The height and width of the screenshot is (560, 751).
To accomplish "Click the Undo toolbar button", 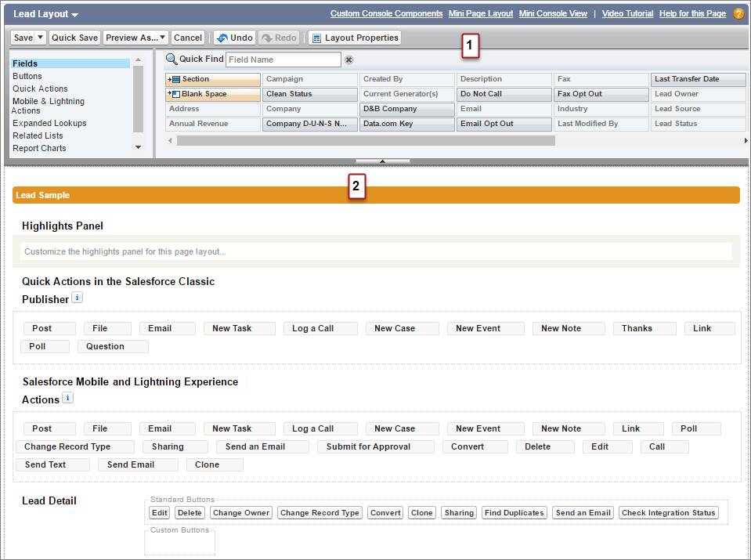I will [x=235, y=38].
